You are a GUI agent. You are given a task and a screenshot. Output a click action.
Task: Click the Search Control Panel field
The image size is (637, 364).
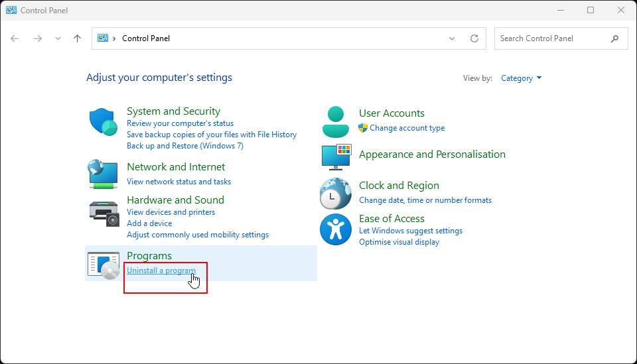click(x=552, y=38)
